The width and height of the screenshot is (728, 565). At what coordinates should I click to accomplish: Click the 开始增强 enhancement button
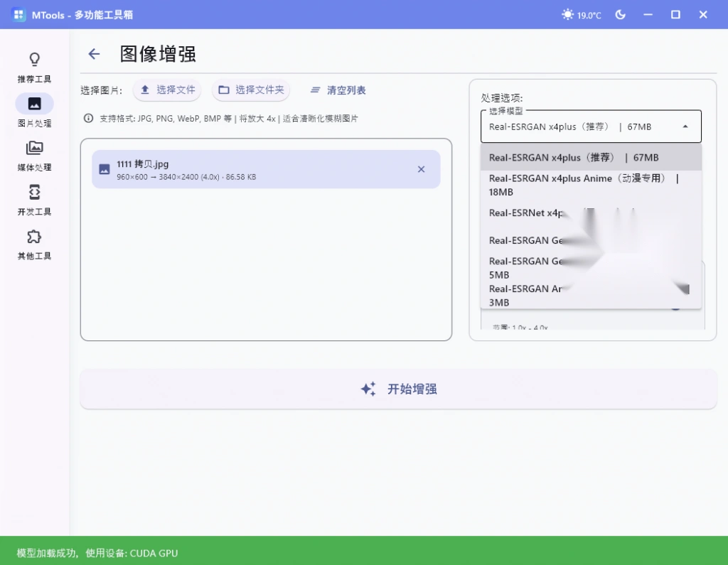399,389
